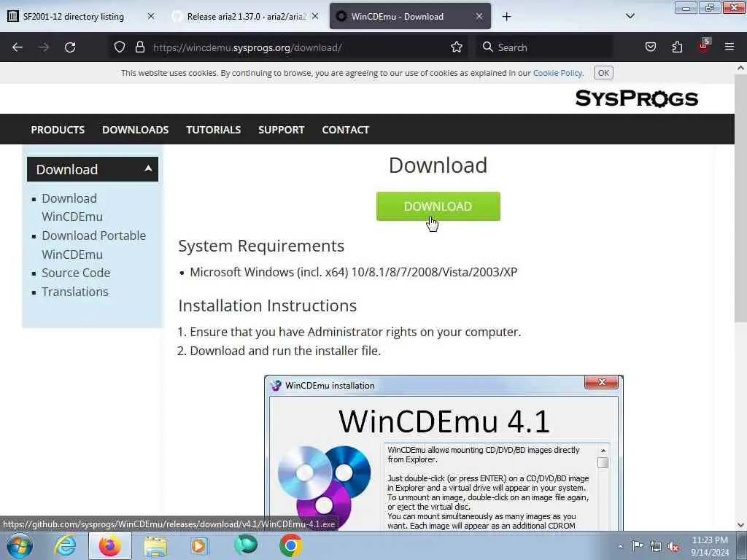The width and height of the screenshot is (747, 560).
Task: Open the Translations sidebar link
Action: coord(75,292)
